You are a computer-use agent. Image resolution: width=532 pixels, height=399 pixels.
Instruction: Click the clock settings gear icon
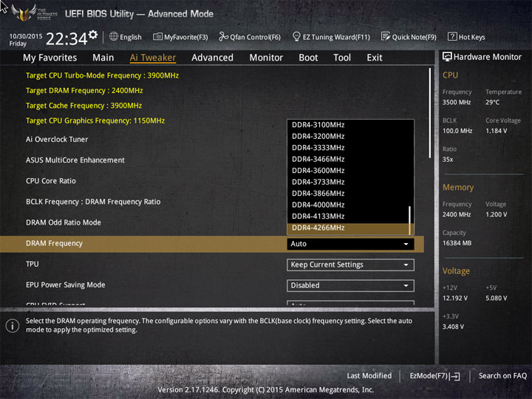click(93, 35)
